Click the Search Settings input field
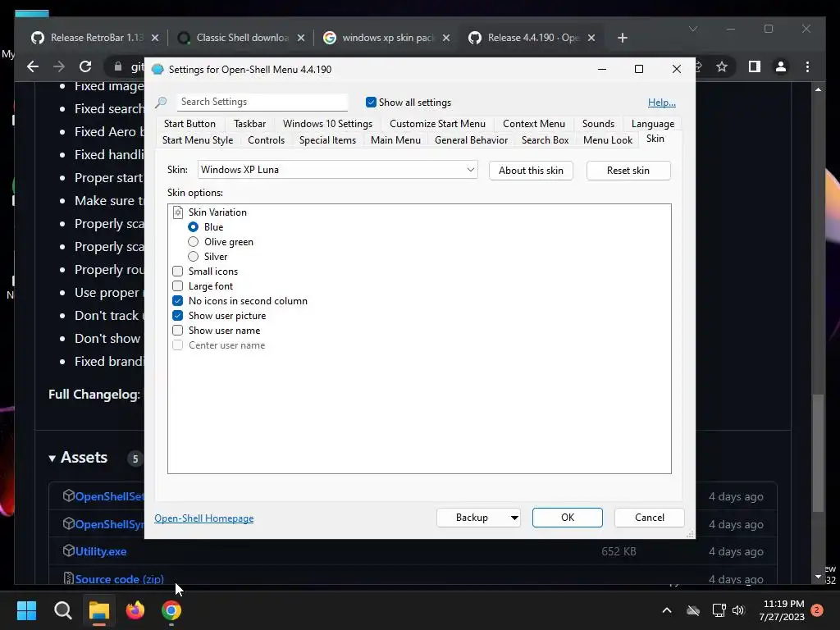Viewport: 840px width, 630px height. [262, 102]
